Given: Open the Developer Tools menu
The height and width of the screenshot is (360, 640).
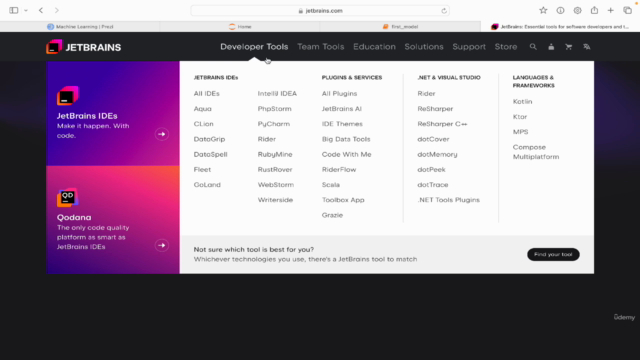Looking at the screenshot, I should click(x=254, y=47).
